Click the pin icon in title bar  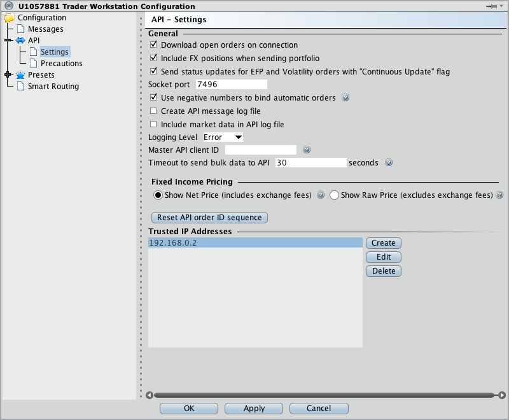coord(491,6)
